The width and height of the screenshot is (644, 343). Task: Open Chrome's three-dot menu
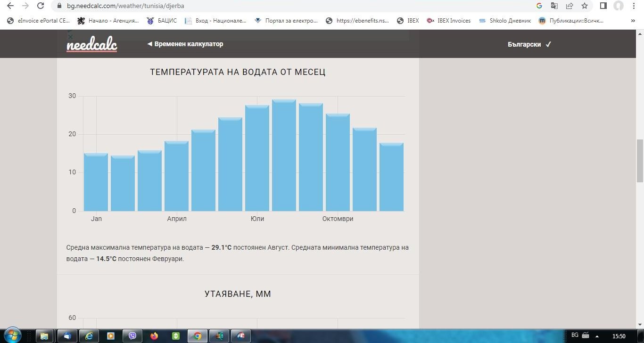(x=634, y=6)
